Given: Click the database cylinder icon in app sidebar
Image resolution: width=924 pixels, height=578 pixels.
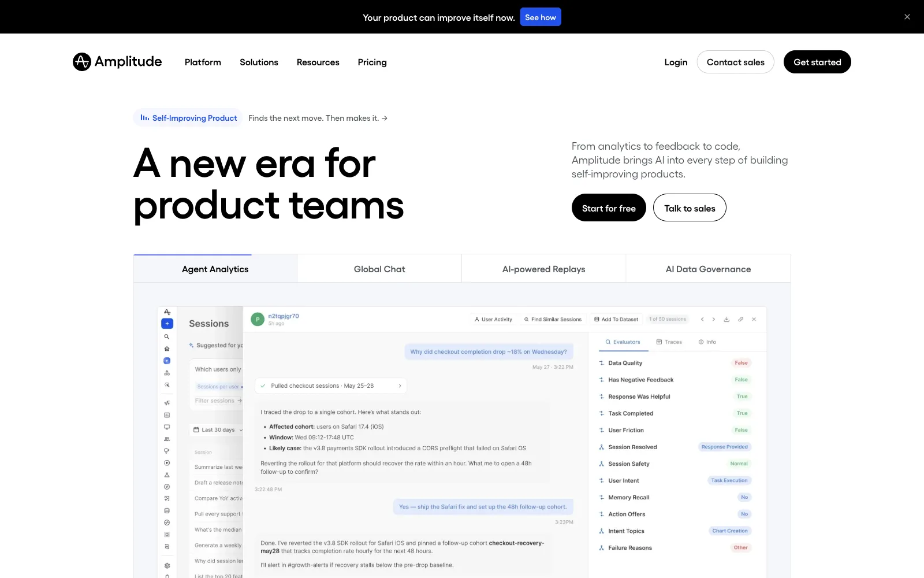Looking at the screenshot, I should pos(167,511).
